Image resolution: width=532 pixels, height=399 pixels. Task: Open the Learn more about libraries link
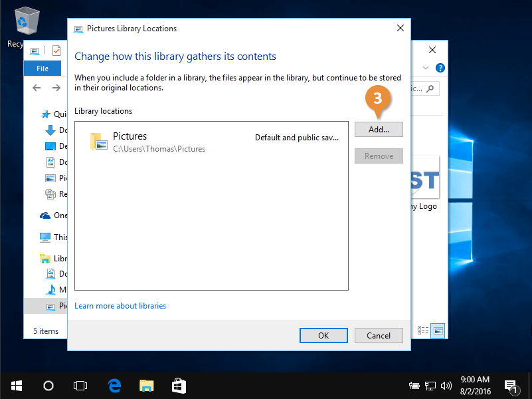point(120,305)
